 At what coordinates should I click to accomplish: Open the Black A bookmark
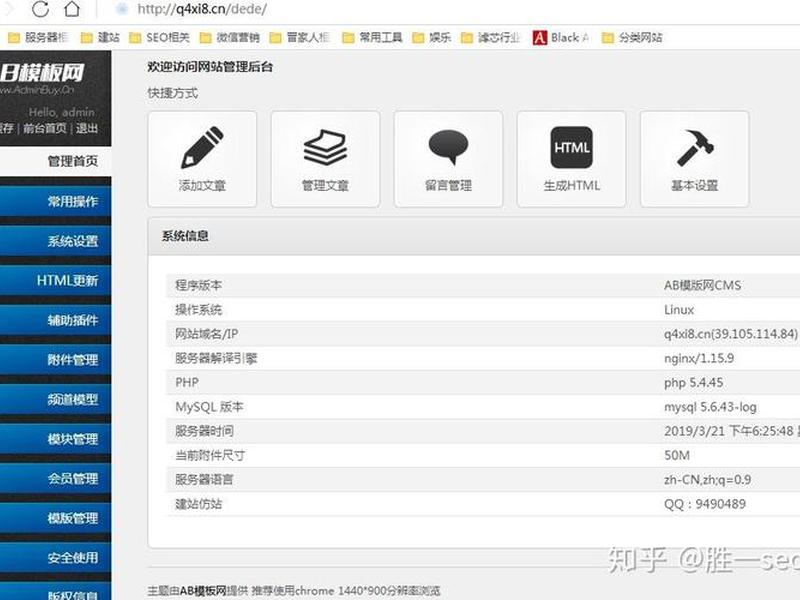pyautogui.click(x=561, y=37)
